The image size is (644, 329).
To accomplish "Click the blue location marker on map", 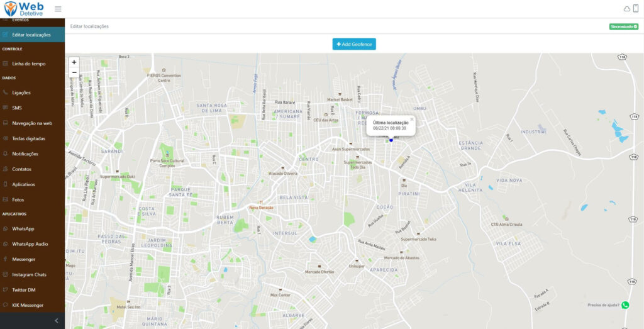I will (391, 140).
